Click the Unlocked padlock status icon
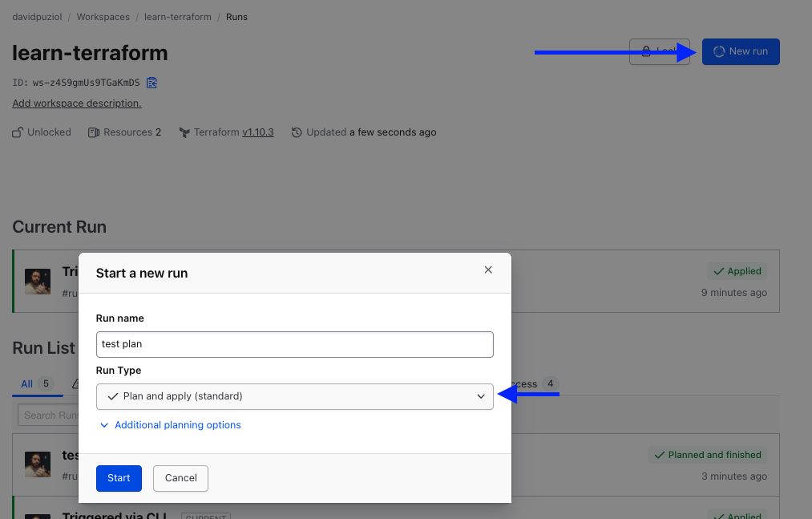This screenshot has width=812, height=519. pyautogui.click(x=18, y=132)
